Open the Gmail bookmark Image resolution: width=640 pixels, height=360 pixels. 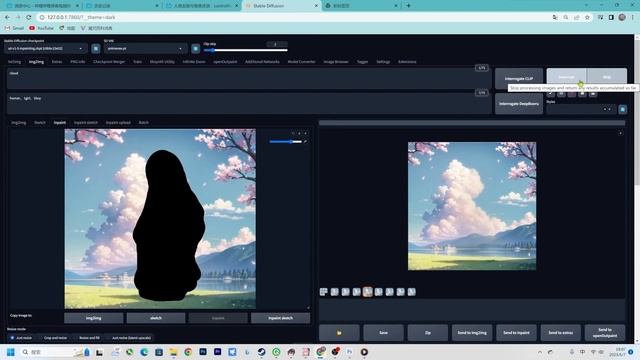tap(14, 28)
